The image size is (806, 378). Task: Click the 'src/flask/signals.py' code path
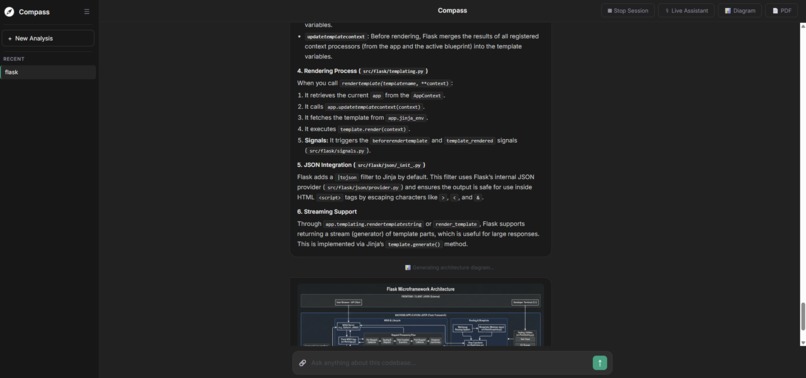point(337,151)
